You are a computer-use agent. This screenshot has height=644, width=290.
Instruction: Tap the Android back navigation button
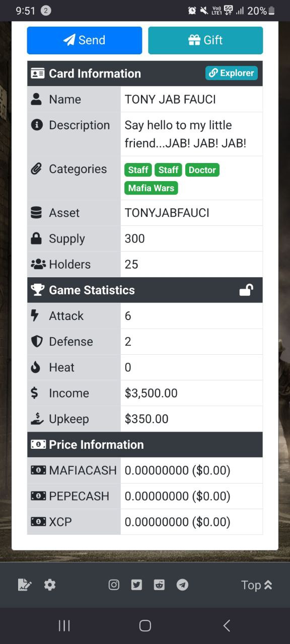tap(227, 625)
